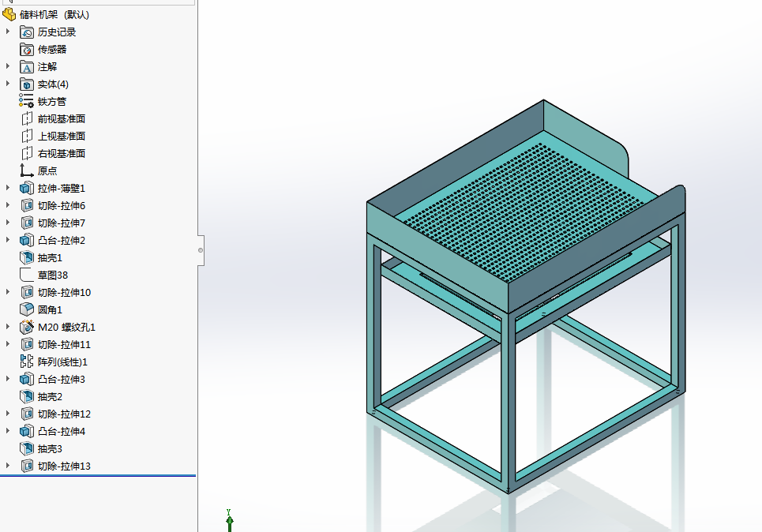The width and height of the screenshot is (762, 532).
Task: Click the 注解 annotations icon
Action: [27, 67]
